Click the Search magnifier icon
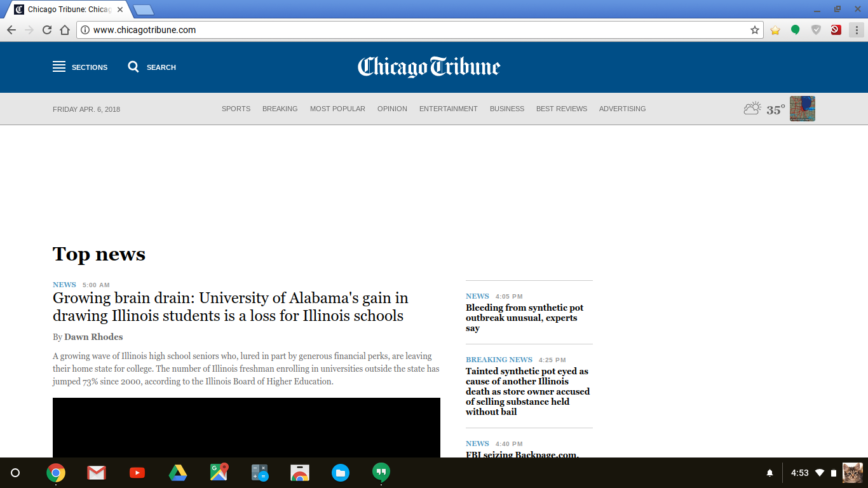This screenshot has height=488, width=868. click(133, 67)
